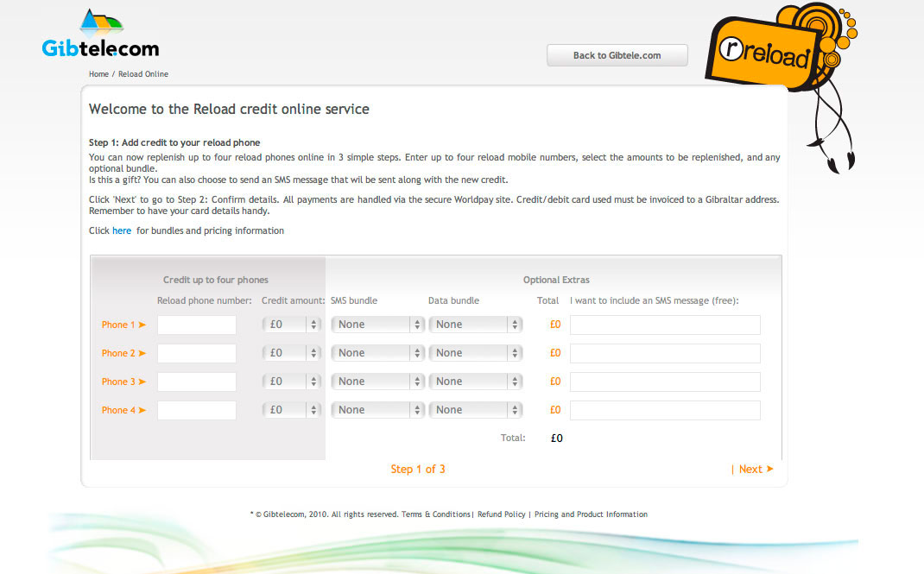Click the 'Phone 3' row label
The height and width of the screenshot is (574, 924).
123,382
